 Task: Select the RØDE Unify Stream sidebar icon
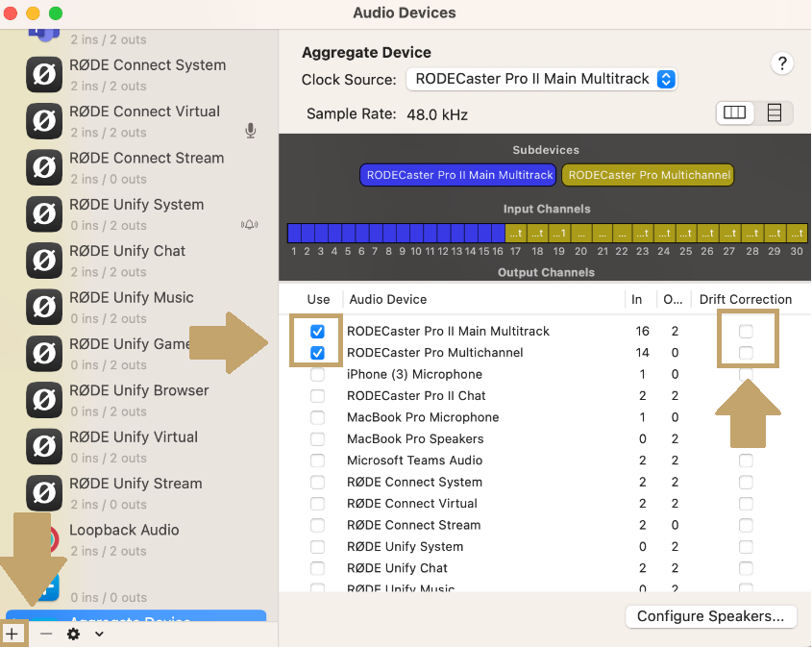44,493
